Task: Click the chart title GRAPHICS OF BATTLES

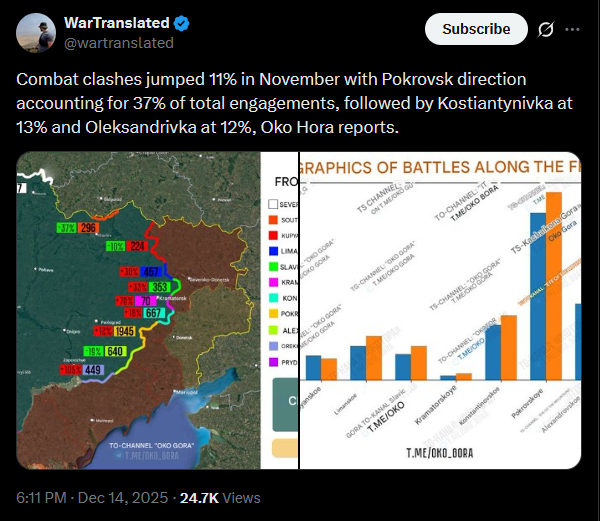Action: click(439, 168)
